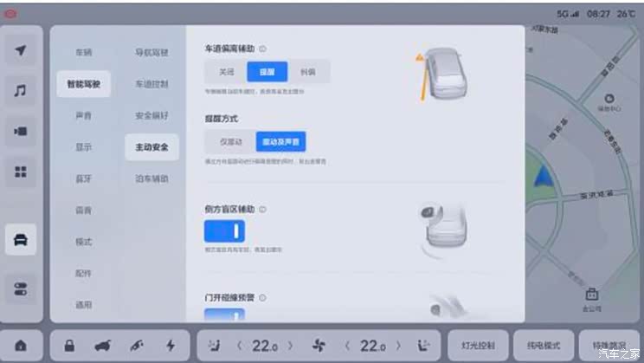Open the 声音 settings category
The width and height of the screenshot is (644, 363).
[84, 115]
